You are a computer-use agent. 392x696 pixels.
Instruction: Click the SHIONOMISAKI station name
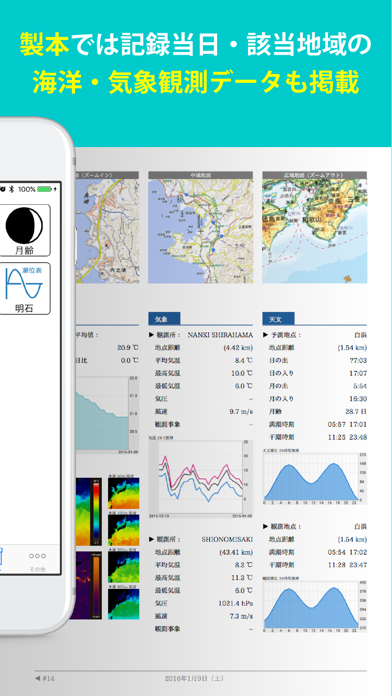pyautogui.click(x=227, y=539)
